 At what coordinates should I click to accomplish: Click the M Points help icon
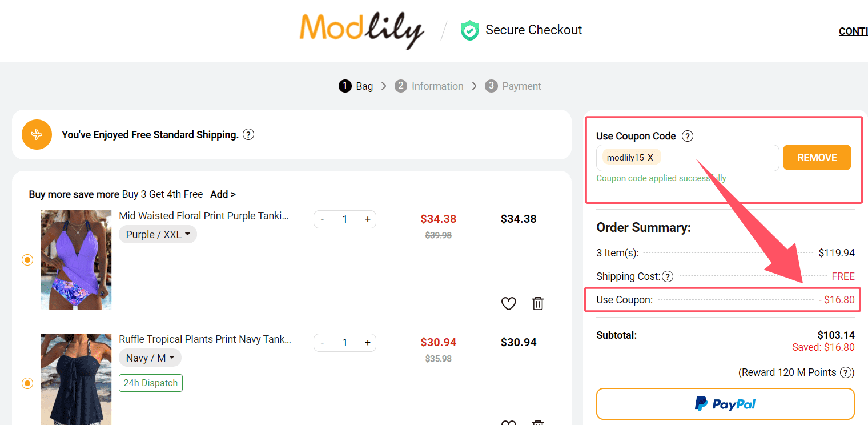846,372
